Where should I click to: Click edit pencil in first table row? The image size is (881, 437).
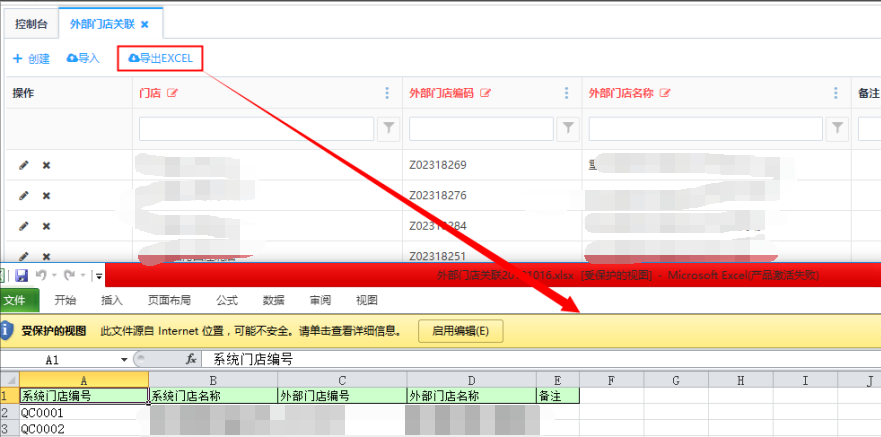tap(24, 165)
